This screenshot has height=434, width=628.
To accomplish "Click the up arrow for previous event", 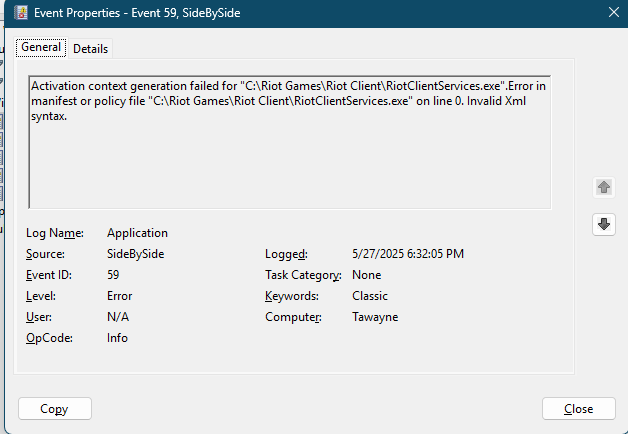I will 603,187.
